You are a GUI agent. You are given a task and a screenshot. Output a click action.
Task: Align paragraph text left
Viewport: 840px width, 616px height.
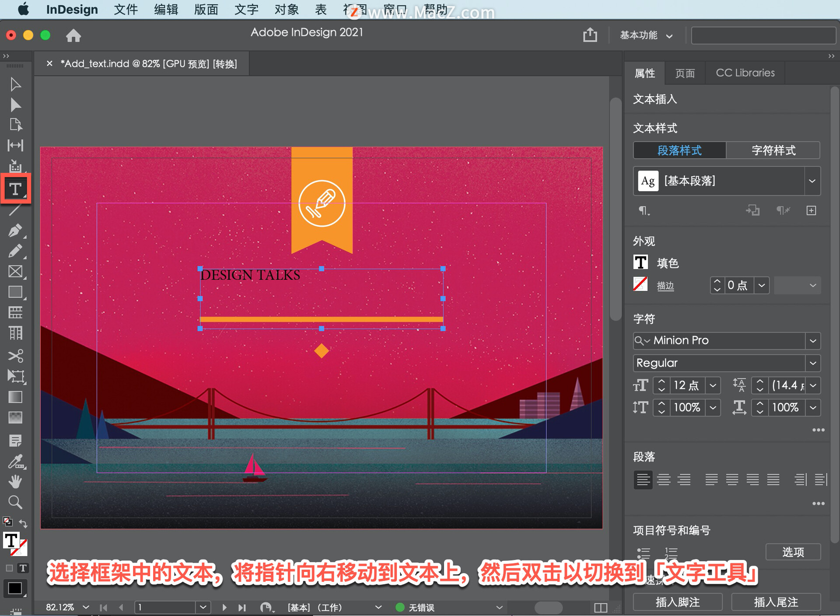(x=643, y=479)
